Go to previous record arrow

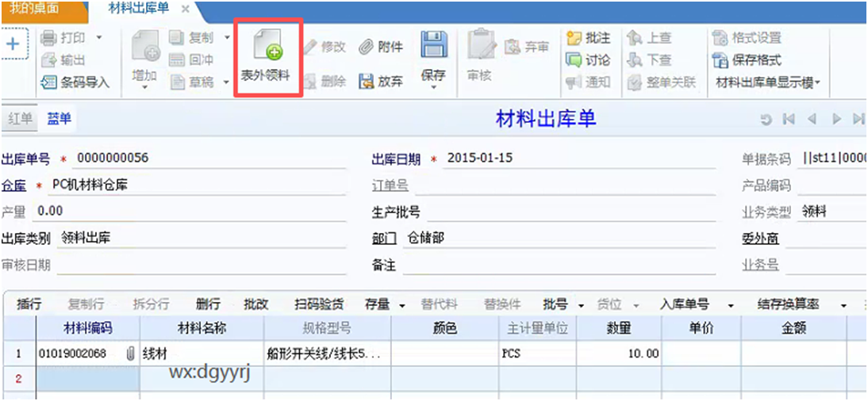pyautogui.click(x=812, y=119)
